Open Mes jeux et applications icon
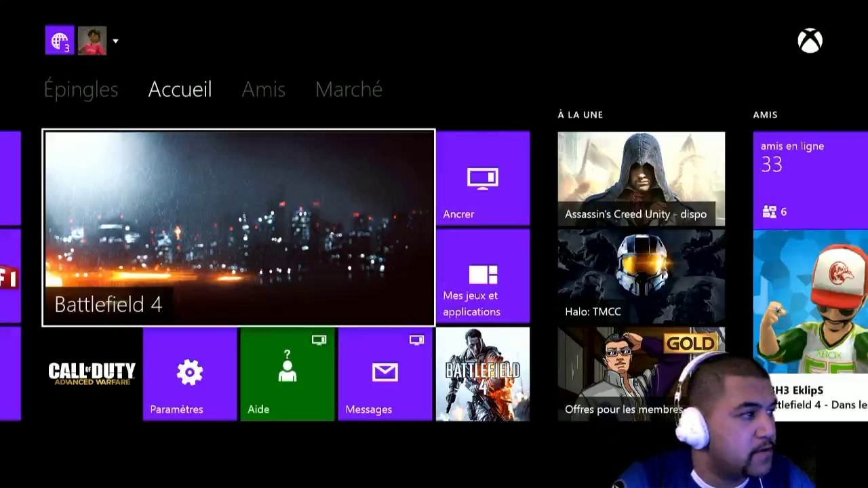The width and height of the screenshot is (868, 488). click(483, 274)
